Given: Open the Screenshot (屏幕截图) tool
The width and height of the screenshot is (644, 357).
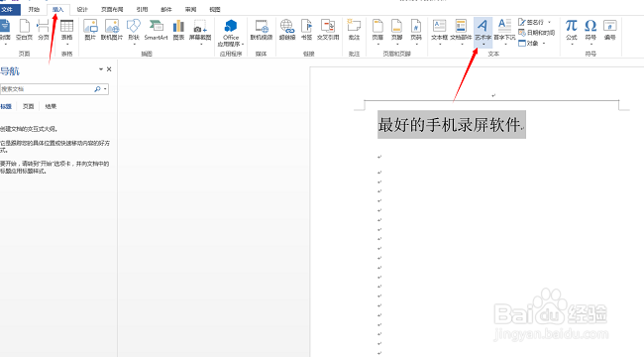Looking at the screenshot, I should point(200,32).
